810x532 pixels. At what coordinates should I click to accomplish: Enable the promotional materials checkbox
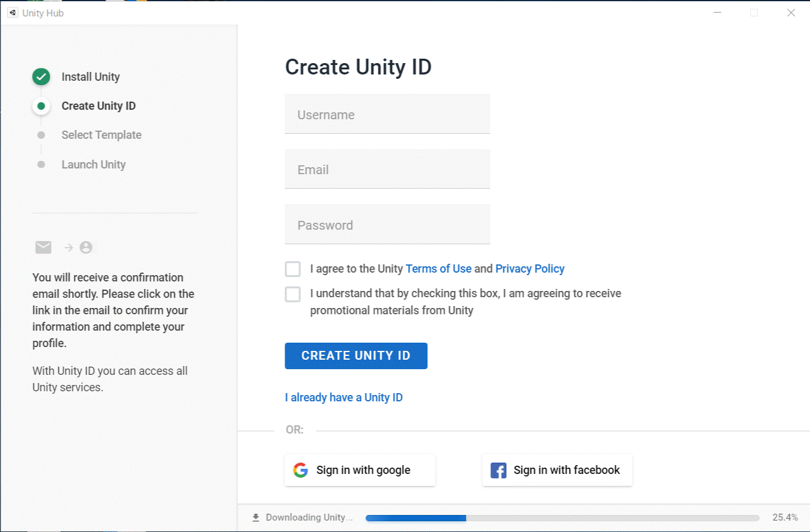(x=293, y=294)
